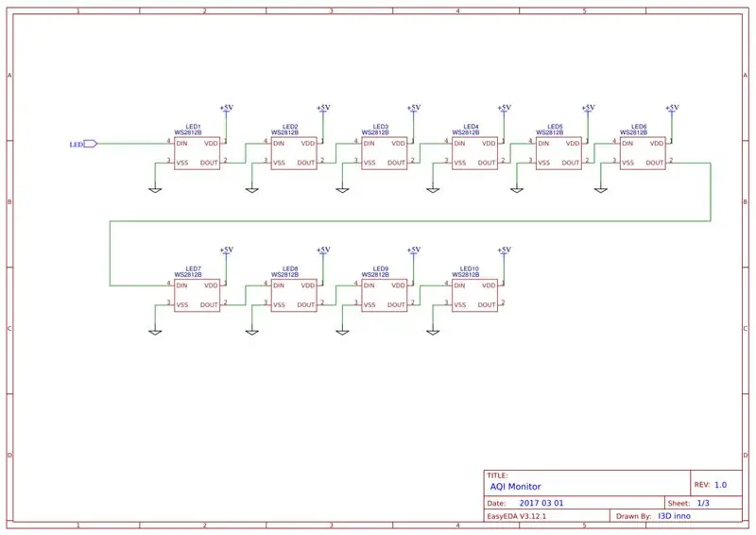
Task: Click the LED1 WS2812B component
Action: pos(198,153)
